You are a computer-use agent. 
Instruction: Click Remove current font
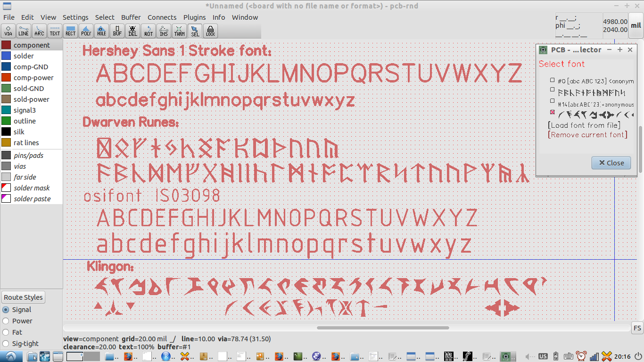pyautogui.click(x=577, y=134)
